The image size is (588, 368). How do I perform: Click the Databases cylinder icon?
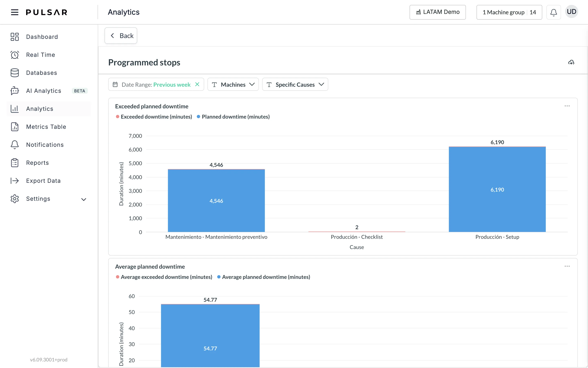click(x=14, y=73)
